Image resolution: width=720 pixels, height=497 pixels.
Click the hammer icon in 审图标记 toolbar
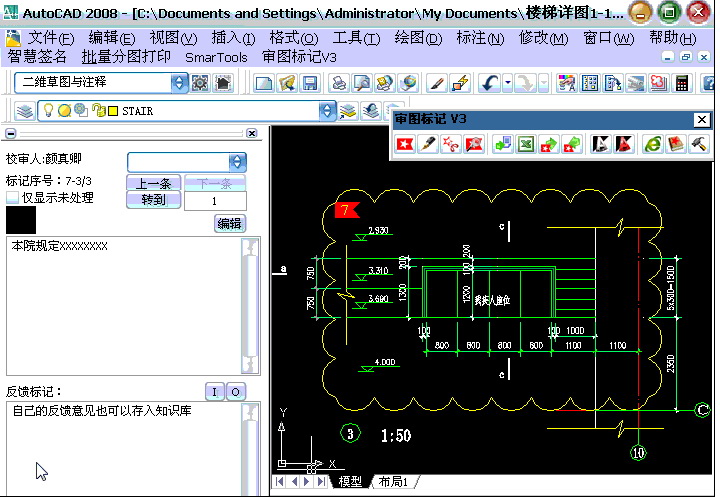pyautogui.click(x=699, y=145)
